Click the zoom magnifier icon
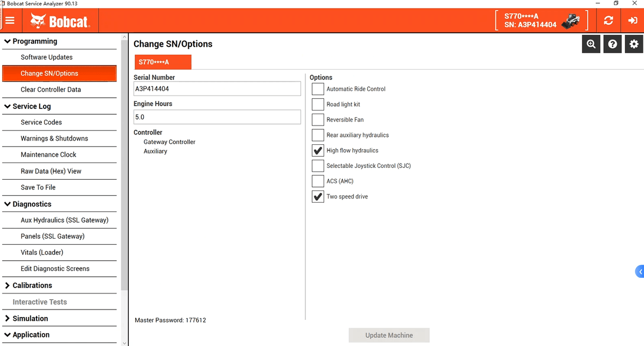The height and width of the screenshot is (346, 644). click(x=591, y=45)
